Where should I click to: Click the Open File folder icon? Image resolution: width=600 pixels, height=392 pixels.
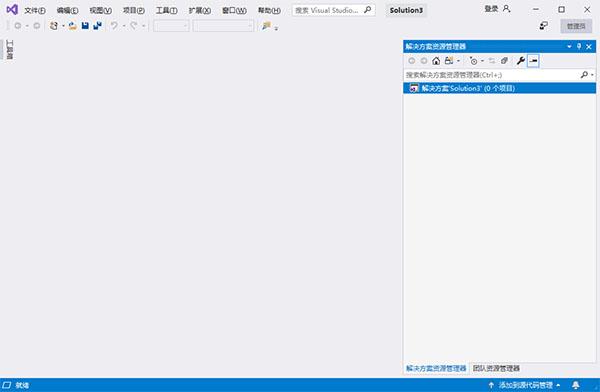click(x=72, y=26)
